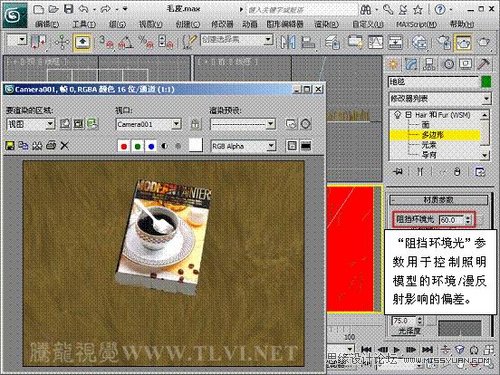Screen dimensions: 500x375
Task: Toggle the Spinner Snap button
Action: (166, 42)
